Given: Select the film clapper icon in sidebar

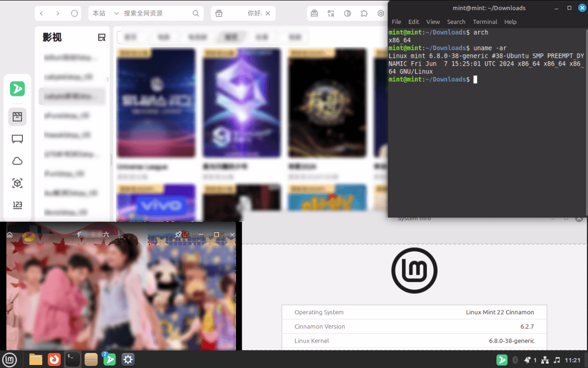Looking at the screenshot, I should tap(17, 117).
